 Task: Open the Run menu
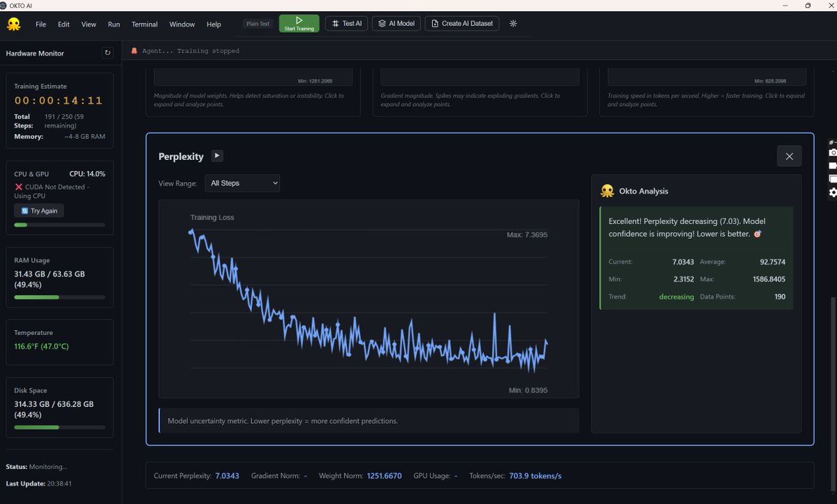113,24
